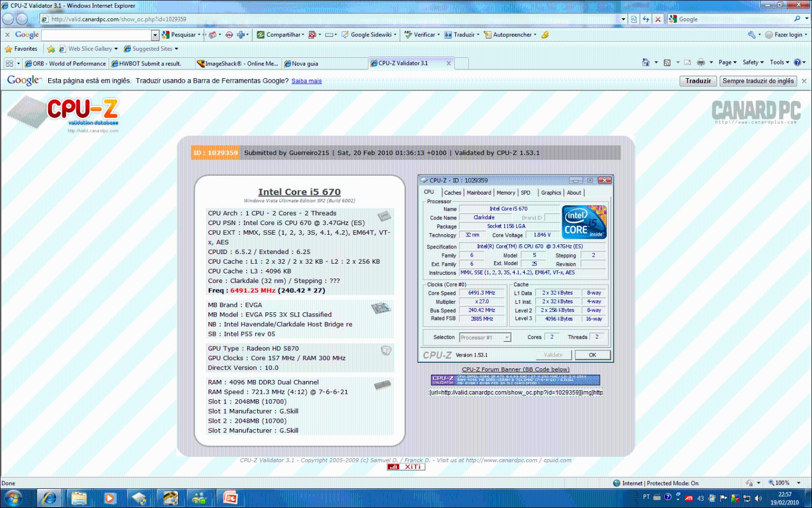This screenshot has height=508, width=812.
Task: Open the zoom level 100% dropdown
Action: point(799,483)
